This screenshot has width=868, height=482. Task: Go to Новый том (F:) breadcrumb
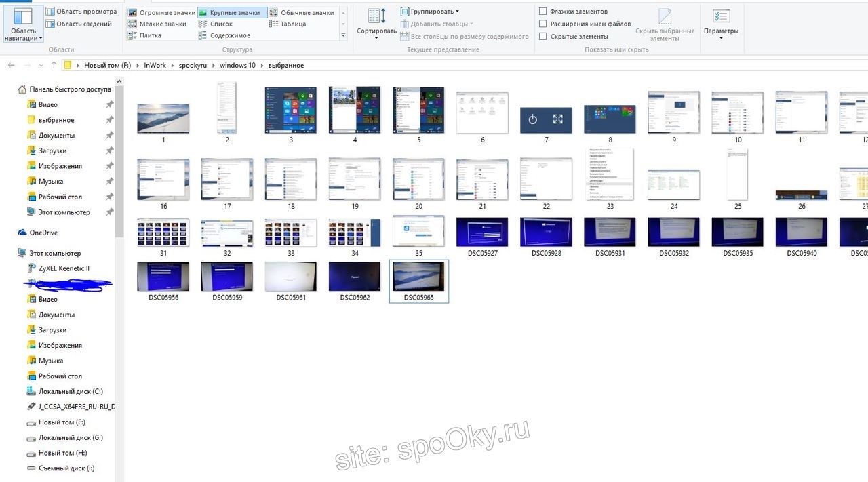pos(108,66)
